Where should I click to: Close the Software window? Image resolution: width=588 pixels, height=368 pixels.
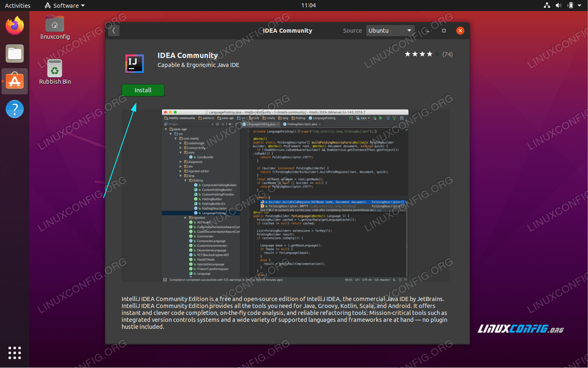pos(460,31)
